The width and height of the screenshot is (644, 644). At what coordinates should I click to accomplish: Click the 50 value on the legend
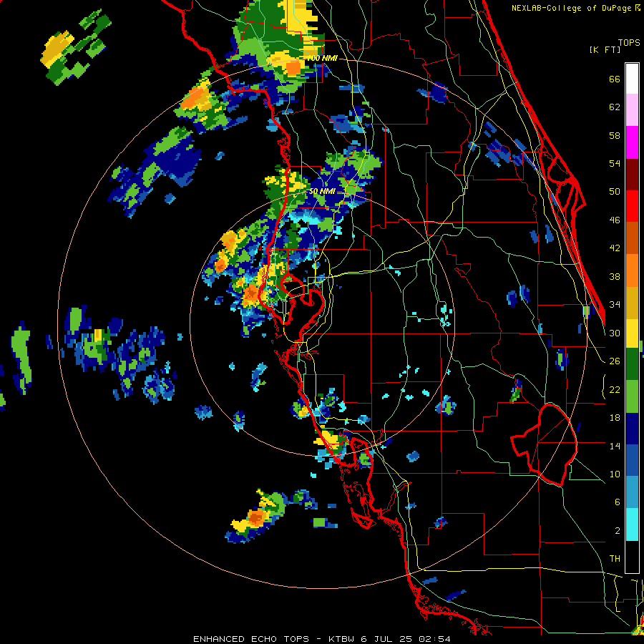615,191
